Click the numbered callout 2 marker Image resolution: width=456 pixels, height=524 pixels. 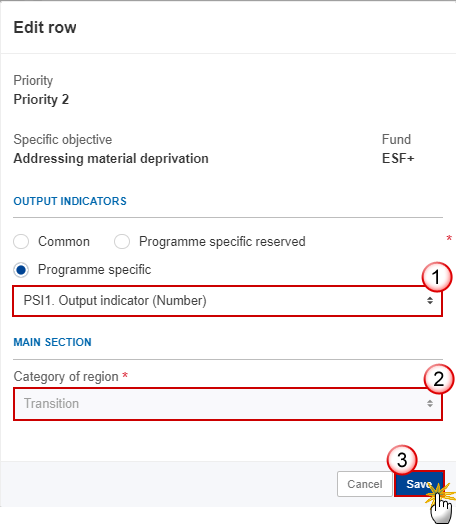click(439, 379)
